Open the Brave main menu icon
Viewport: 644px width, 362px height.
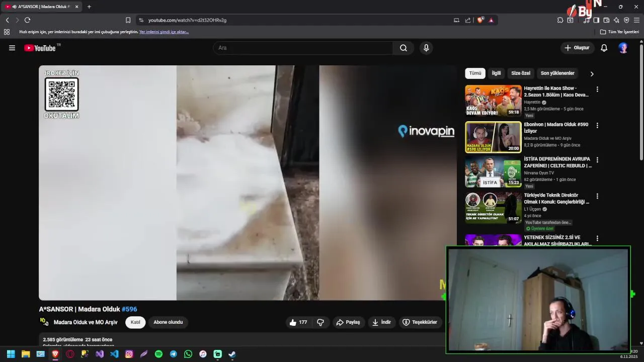click(x=636, y=20)
